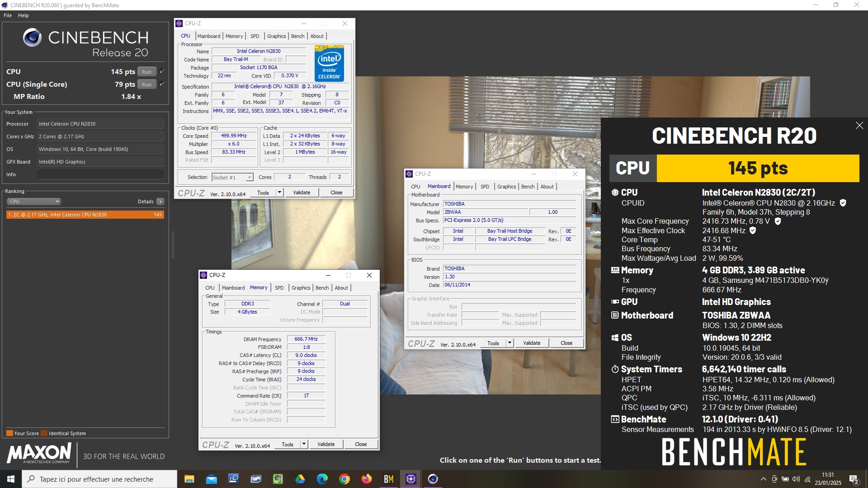Open ranking Details arrow
This screenshot has width=868, height=488.
coord(160,202)
